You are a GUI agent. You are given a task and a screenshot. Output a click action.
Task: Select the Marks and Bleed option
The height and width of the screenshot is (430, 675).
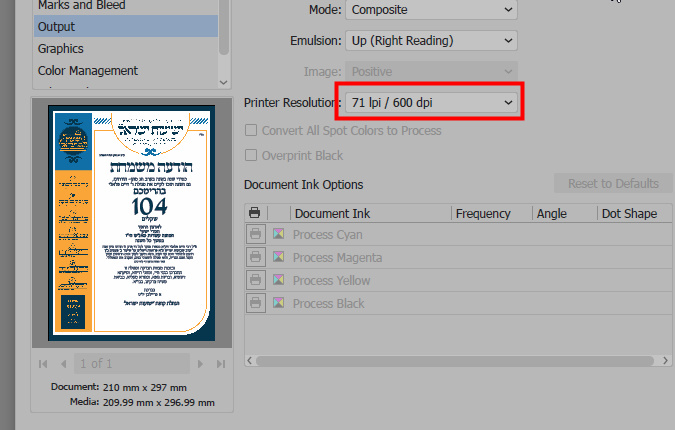pyautogui.click(x=81, y=5)
